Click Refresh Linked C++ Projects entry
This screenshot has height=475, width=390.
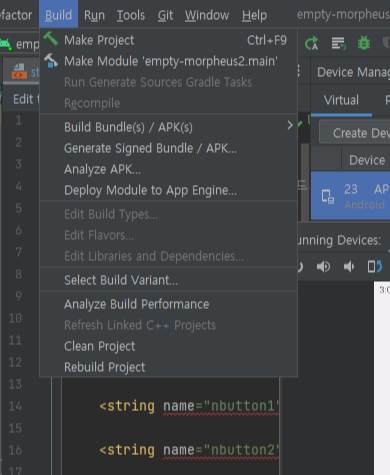tap(168, 325)
